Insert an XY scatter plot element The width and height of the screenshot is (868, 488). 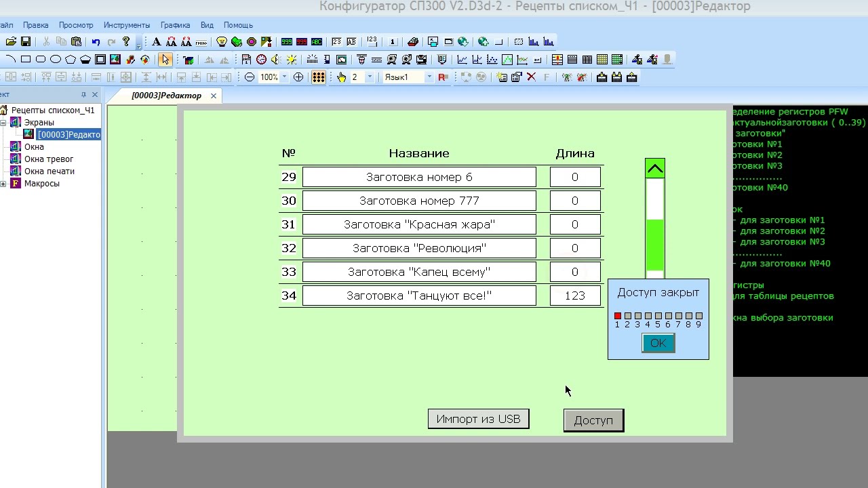point(492,60)
